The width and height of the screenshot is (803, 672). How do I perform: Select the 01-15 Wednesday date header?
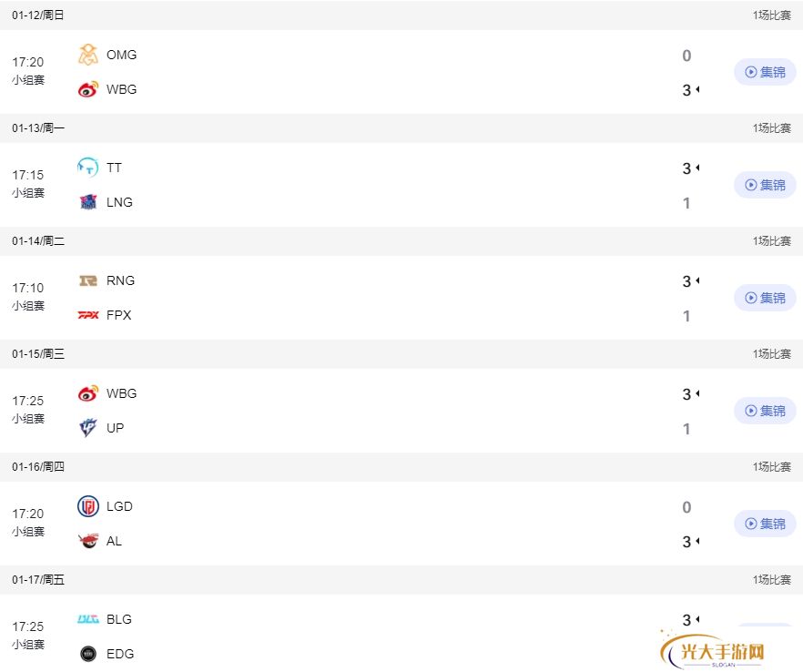[38, 354]
